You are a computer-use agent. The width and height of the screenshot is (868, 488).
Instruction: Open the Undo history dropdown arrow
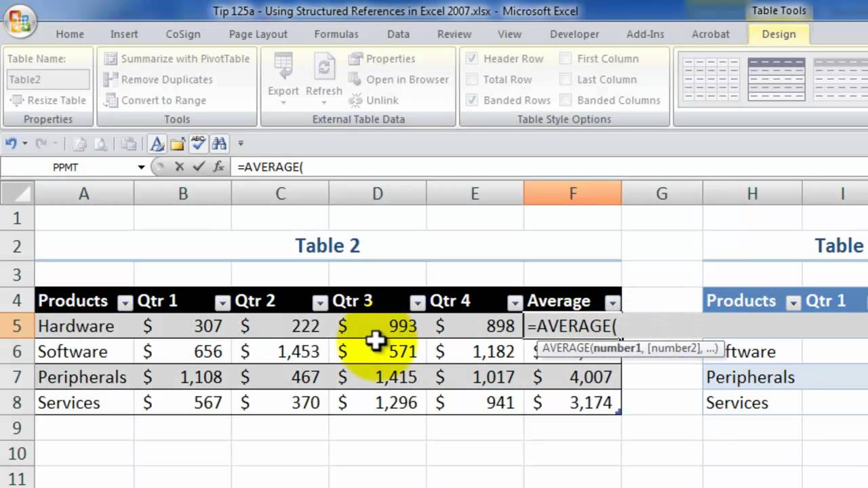click(x=25, y=144)
